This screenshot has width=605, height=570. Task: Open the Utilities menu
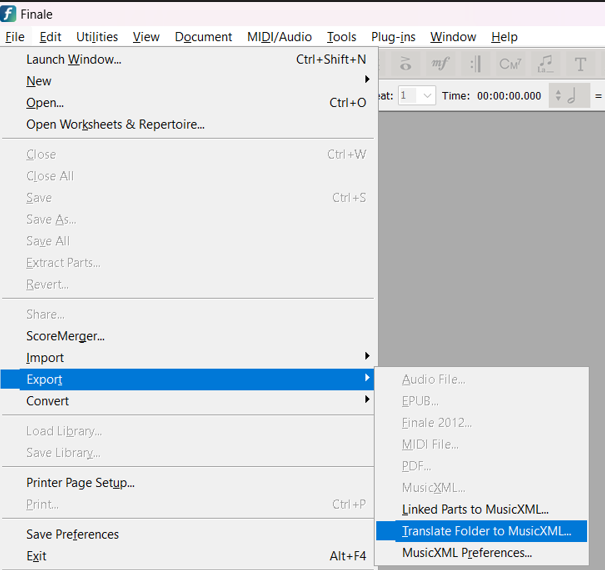pos(97,37)
